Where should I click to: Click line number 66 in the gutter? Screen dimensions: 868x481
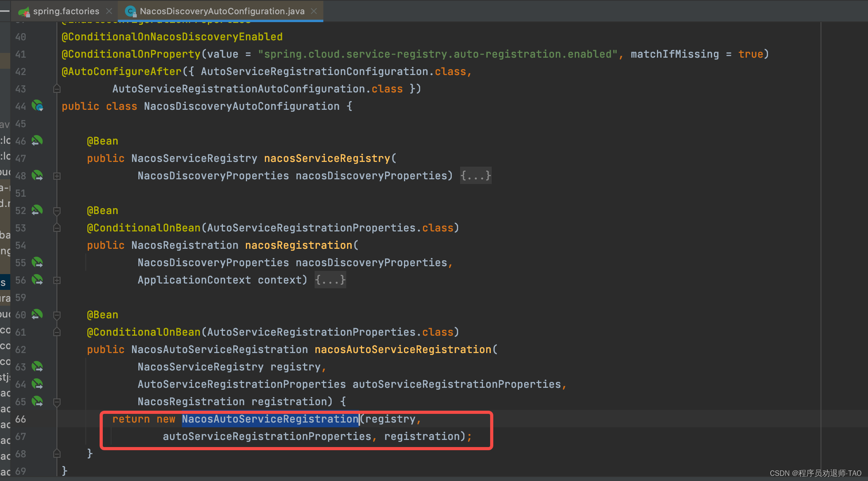pos(21,419)
